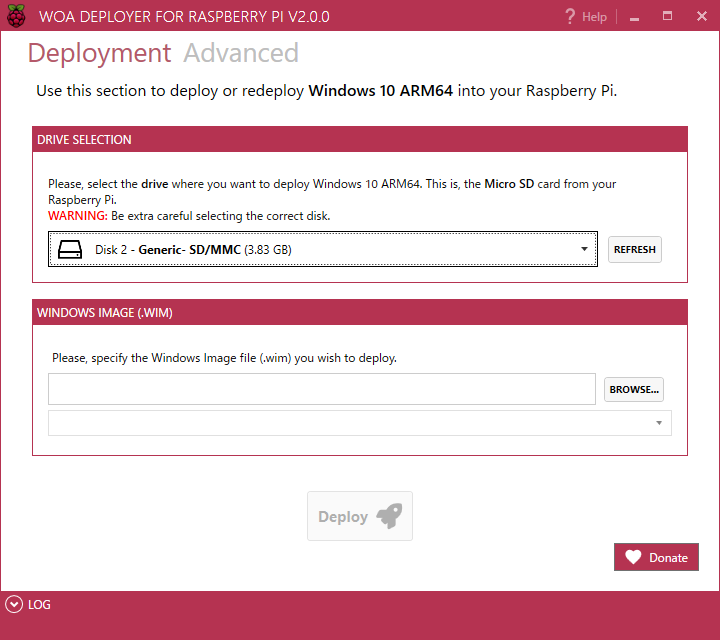The image size is (720, 640).
Task: Browse for a .wim file
Action: [x=634, y=389]
